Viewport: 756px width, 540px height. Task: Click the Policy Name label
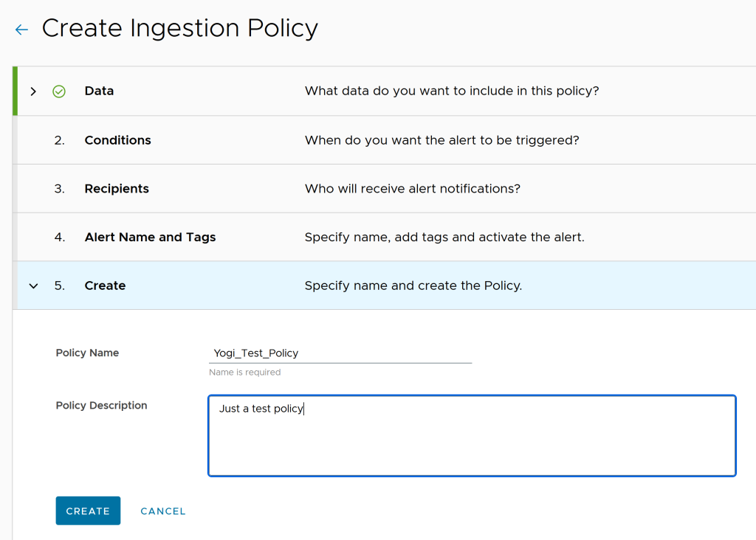point(87,353)
